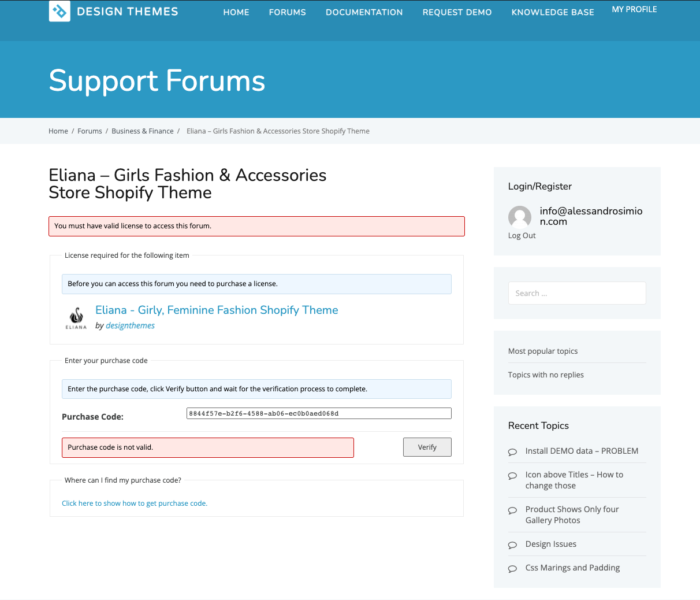Viewport: 700px width, 600px height.
Task: Open Topics with no replies
Action: pos(546,375)
